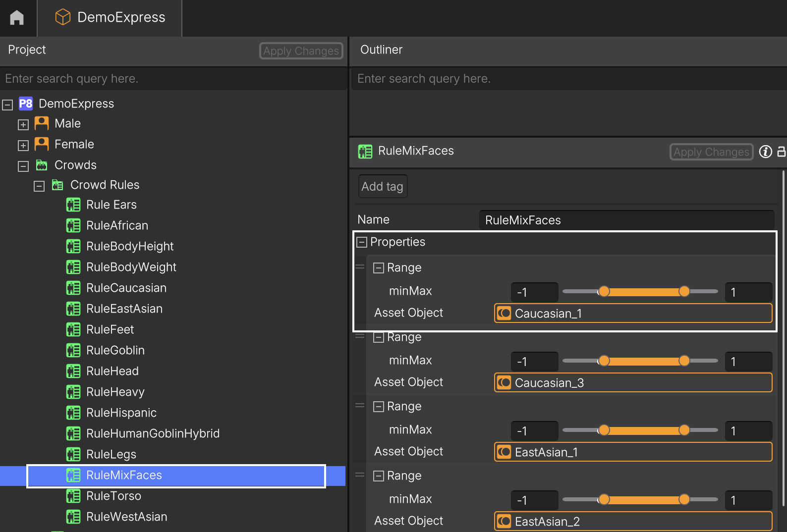Click the RuleLegs rule icon
Screen dimensions: 787x532
pos(73,454)
